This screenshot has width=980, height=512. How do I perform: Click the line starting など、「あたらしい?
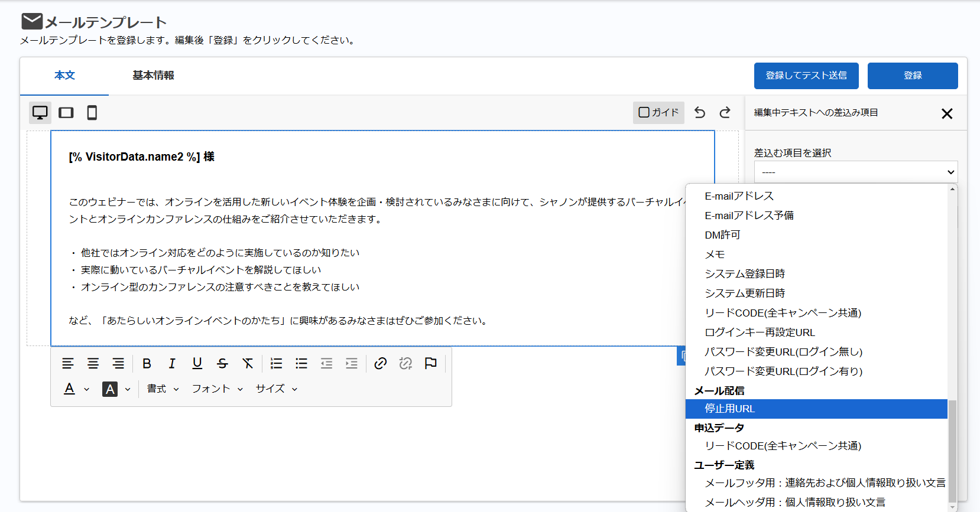coord(279,321)
